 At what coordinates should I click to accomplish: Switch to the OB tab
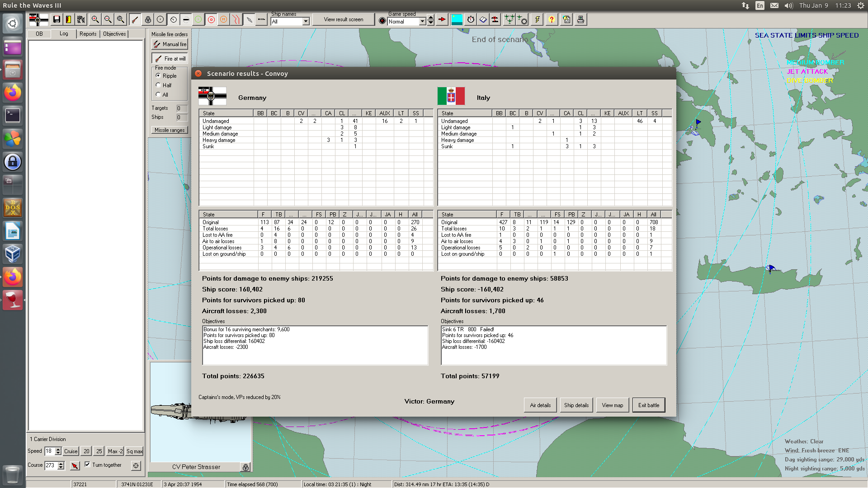pos(39,34)
